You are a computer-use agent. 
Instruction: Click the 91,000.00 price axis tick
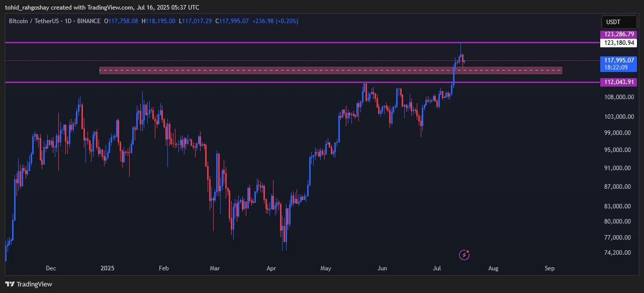pos(618,168)
